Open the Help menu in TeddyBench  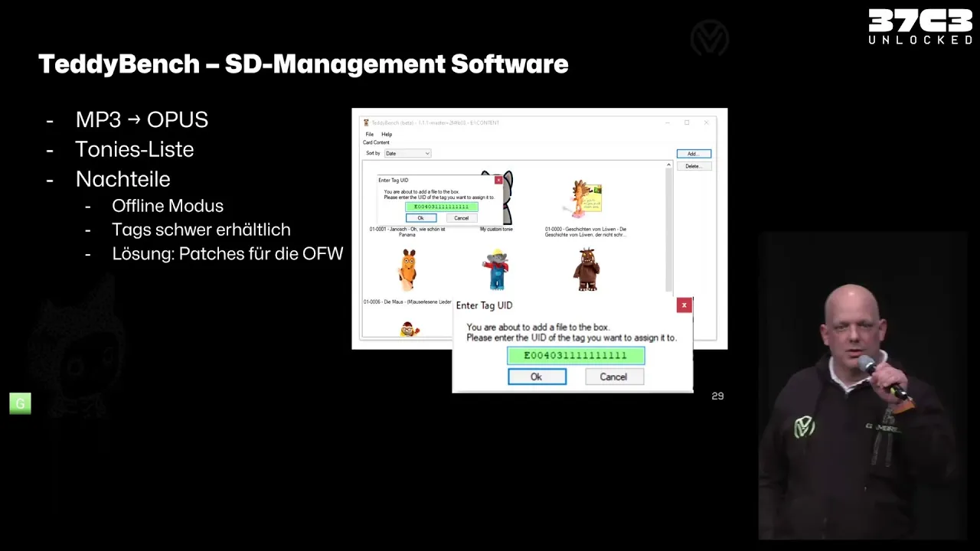387,134
